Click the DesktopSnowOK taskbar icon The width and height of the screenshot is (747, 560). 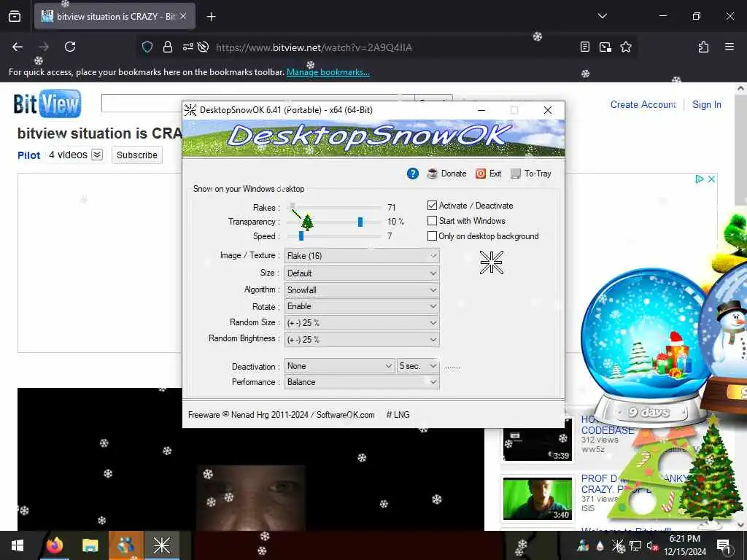[x=161, y=545]
